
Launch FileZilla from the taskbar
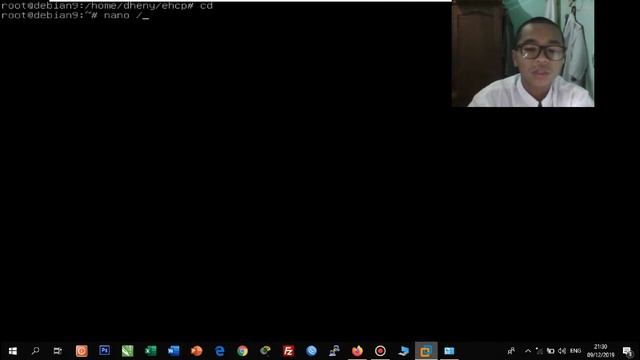click(x=289, y=351)
